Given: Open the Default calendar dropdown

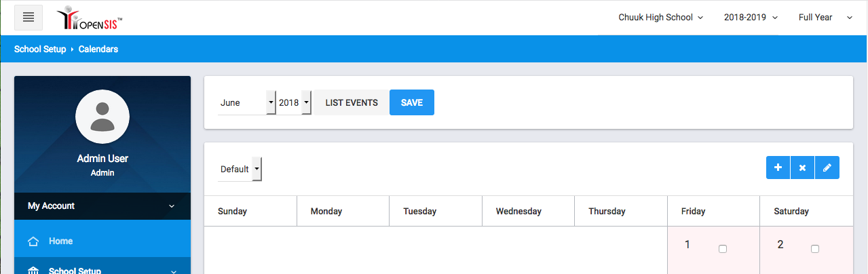Looking at the screenshot, I should click(x=240, y=169).
